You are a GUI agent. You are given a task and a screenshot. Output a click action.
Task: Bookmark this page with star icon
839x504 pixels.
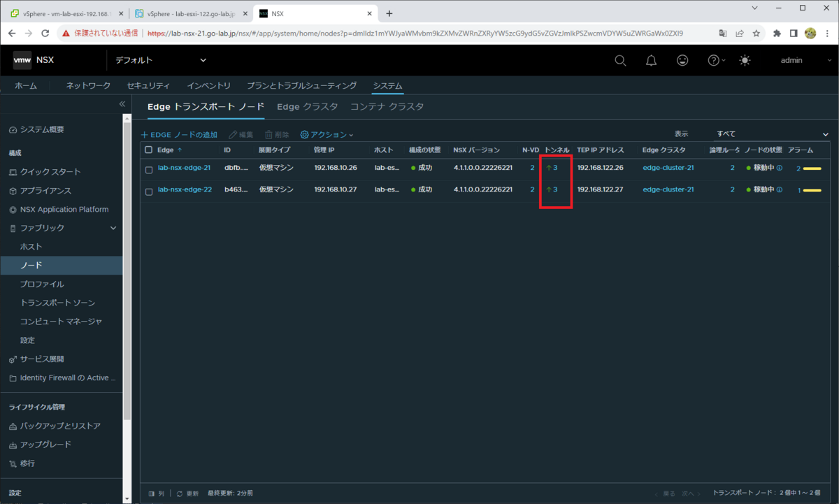coord(756,33)
